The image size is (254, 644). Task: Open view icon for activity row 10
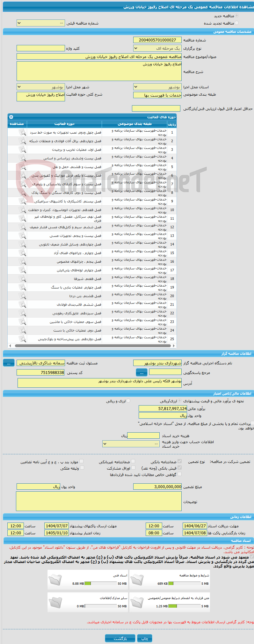22,210
